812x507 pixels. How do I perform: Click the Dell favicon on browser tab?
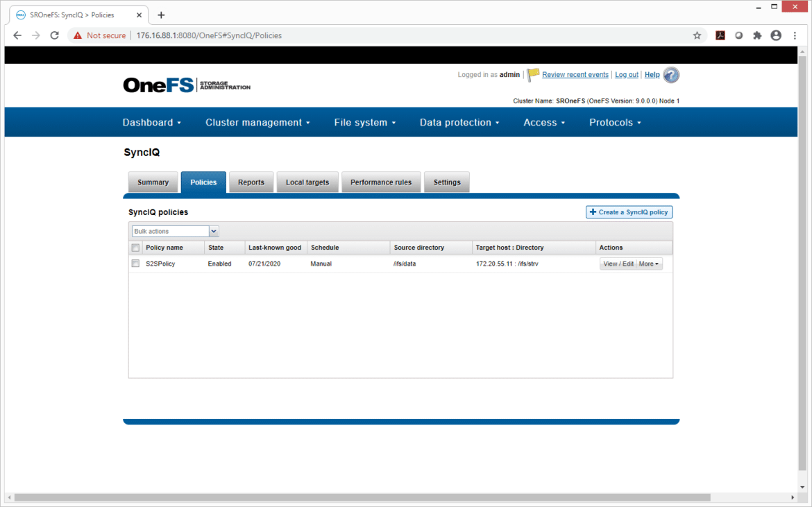coord(21,15)
